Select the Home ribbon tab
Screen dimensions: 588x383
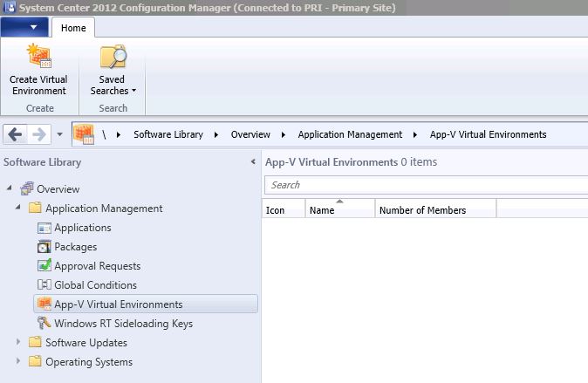coord(73,28)
